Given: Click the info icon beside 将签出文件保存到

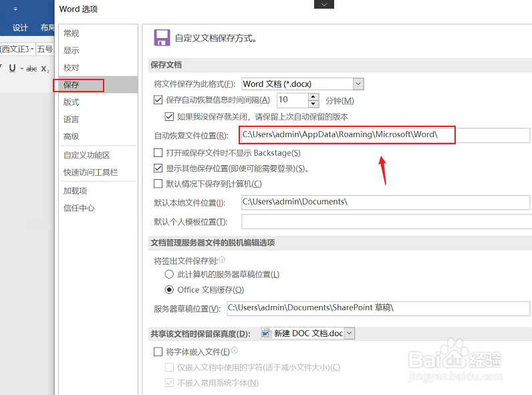Looking at the screenshot, I should pyautogui.click(x=222, y=260).
